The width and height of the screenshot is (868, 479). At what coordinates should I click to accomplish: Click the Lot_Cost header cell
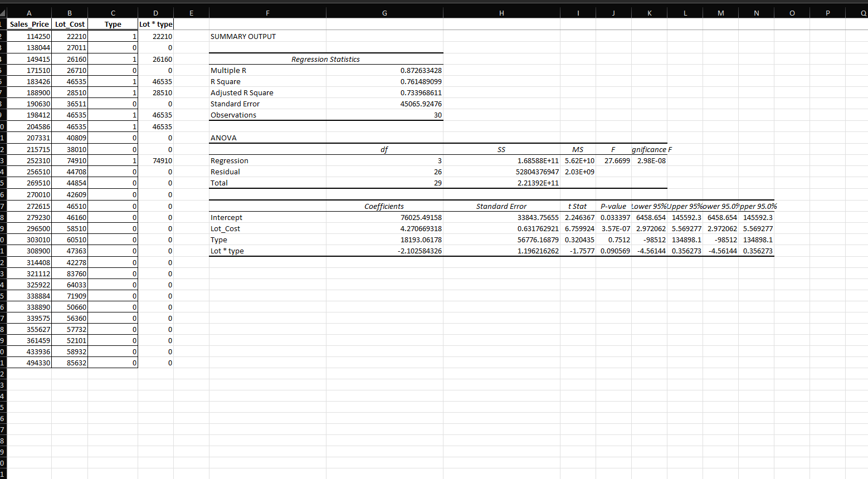[x=69, y=24]
